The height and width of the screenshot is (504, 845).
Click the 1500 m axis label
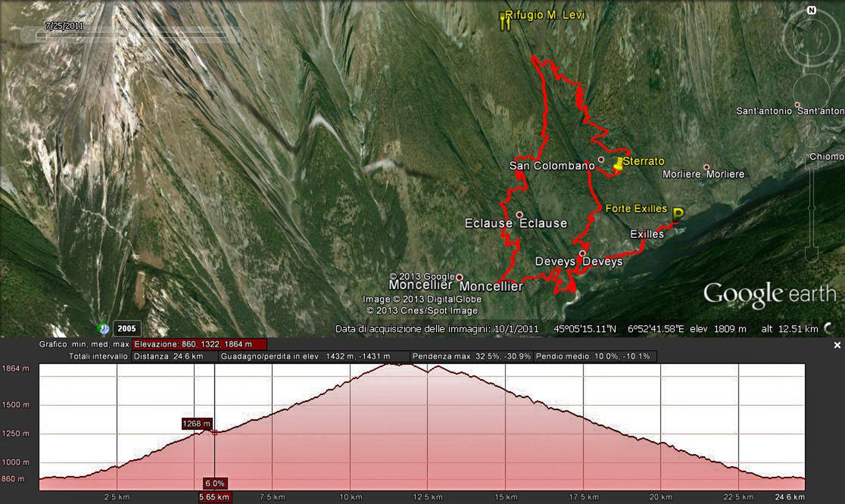(16, 405)
